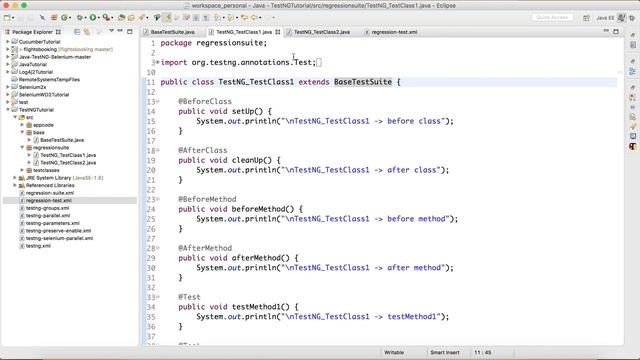Expand folded imports at line 3
640x360 pixels.
[x=158, y=62]
